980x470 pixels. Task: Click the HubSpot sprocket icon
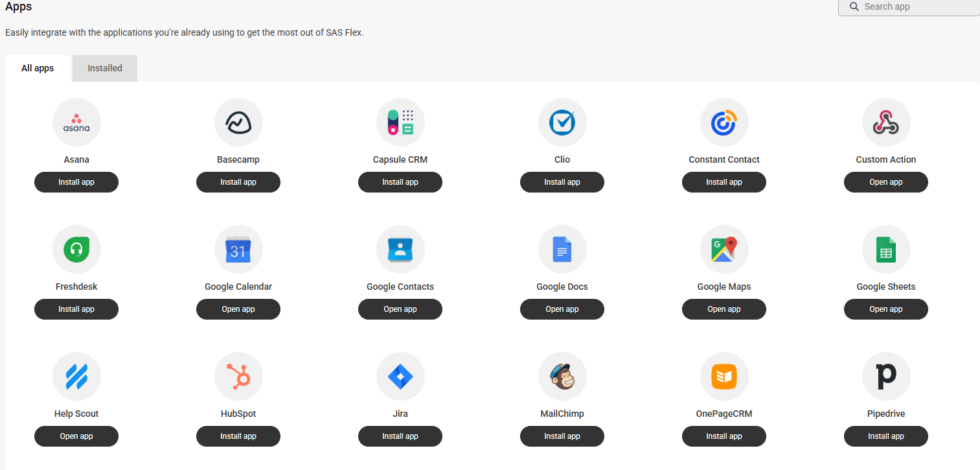(x=238, y=377)
